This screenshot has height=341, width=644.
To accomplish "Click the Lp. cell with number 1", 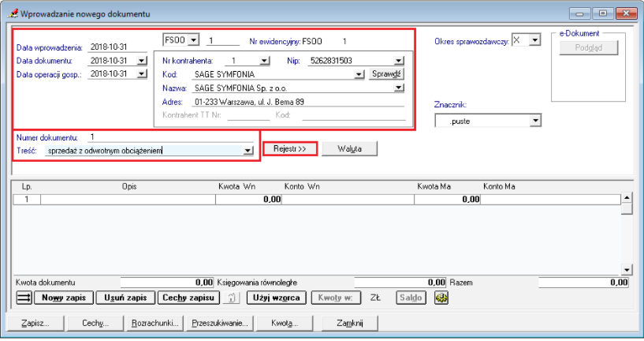I will [x=27, y=200].
